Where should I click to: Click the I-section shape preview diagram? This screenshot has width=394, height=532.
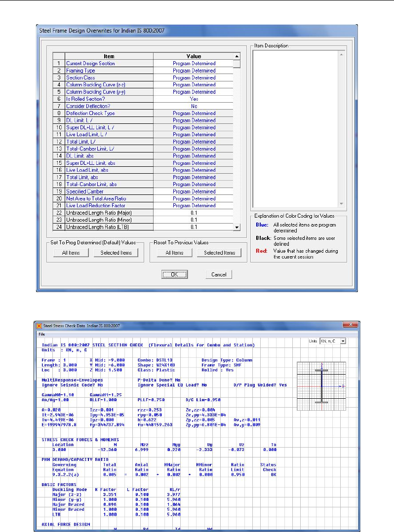point(321,386)
